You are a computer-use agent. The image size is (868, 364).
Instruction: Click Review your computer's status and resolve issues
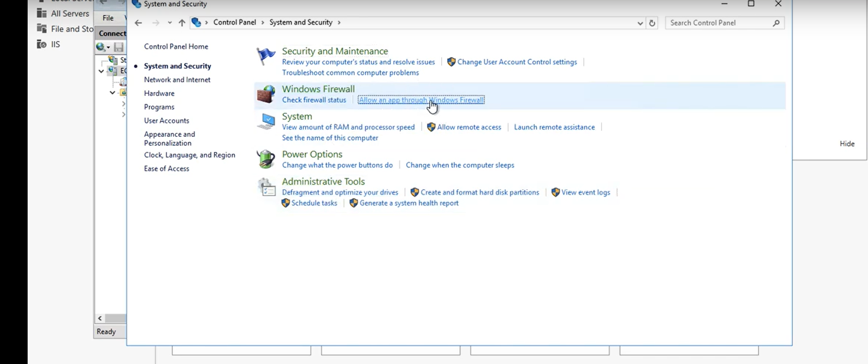click(x=358, y=62)
